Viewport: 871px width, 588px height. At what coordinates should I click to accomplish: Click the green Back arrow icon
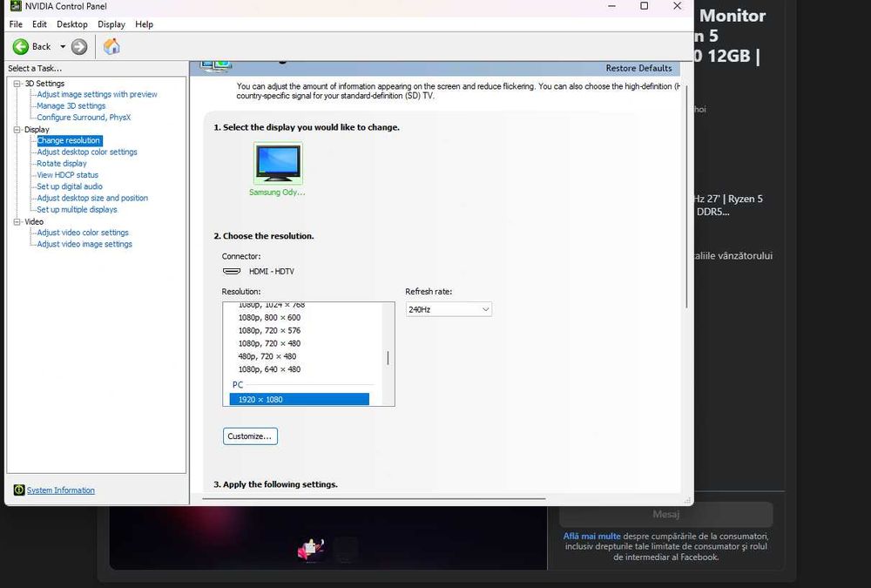click(x=21, y=47)
